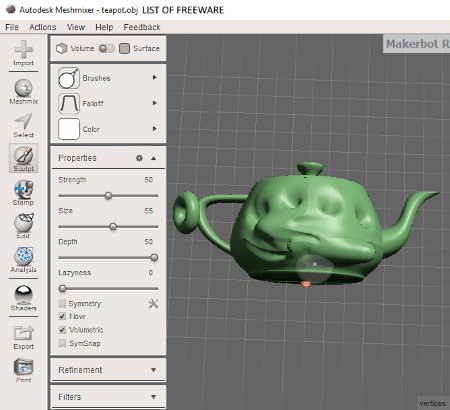450x410 pixels.
Task: Click the Import tool icon
Action: pos(23,49)
